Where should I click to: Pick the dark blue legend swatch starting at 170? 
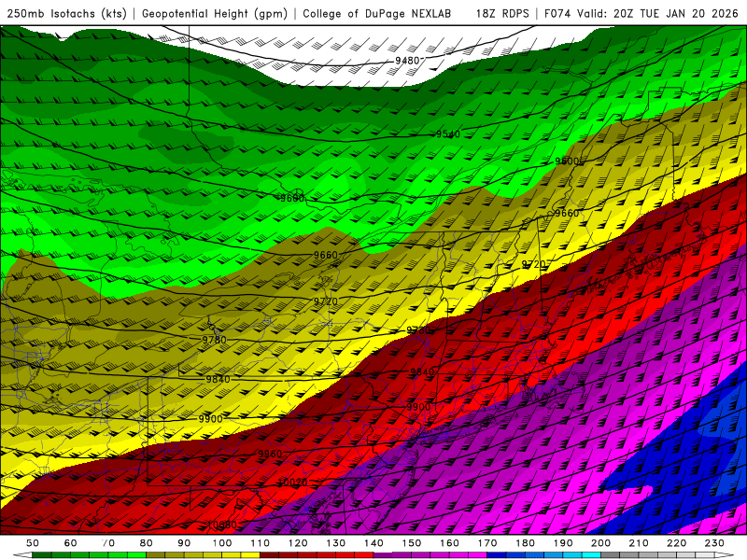[x=497, y=555]
